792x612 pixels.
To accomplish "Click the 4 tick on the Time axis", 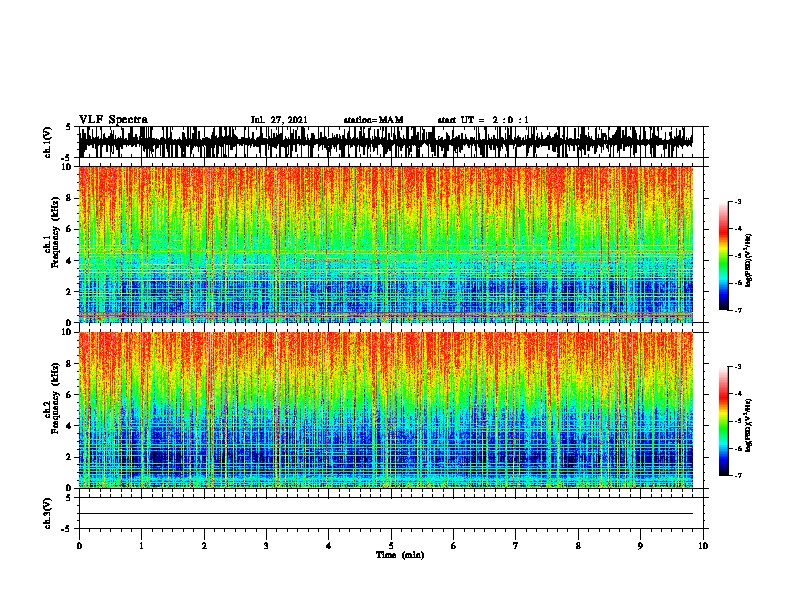I will tap(329, 545).
